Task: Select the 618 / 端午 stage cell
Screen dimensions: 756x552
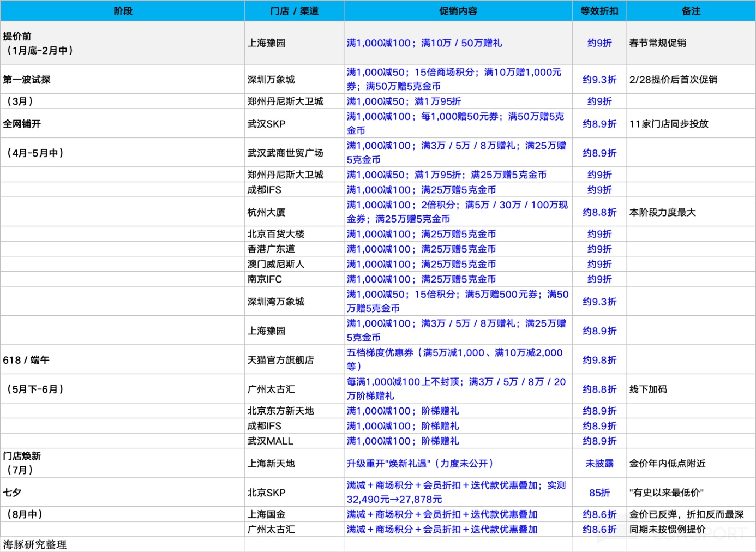Action: [123, 359]
